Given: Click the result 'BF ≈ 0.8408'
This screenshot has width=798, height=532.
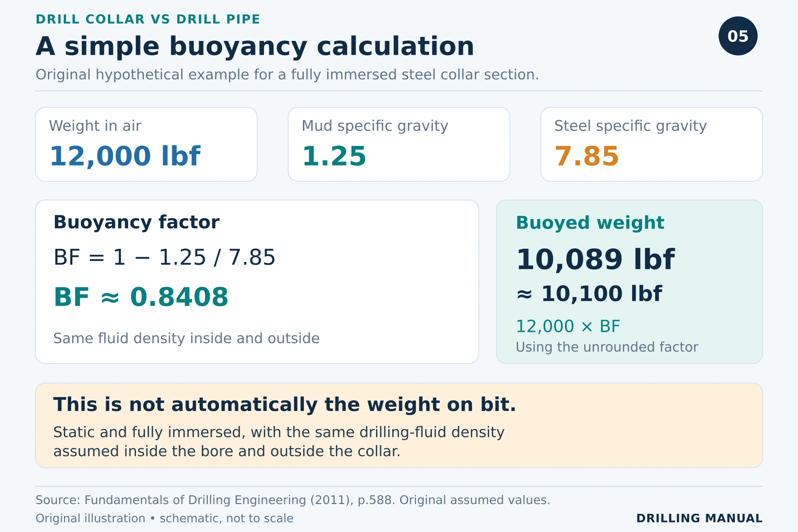Looking at the screenshot, I should [x=141, y=297].
